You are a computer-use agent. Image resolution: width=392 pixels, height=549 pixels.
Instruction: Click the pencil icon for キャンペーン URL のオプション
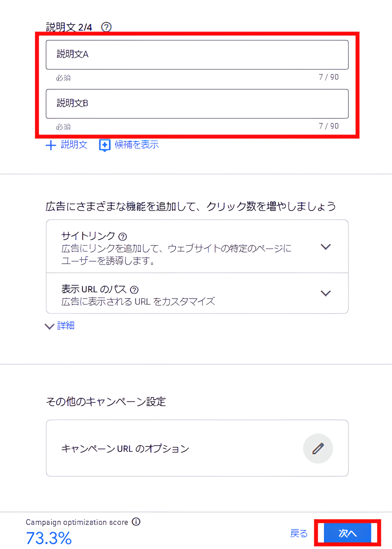(318, 449)
